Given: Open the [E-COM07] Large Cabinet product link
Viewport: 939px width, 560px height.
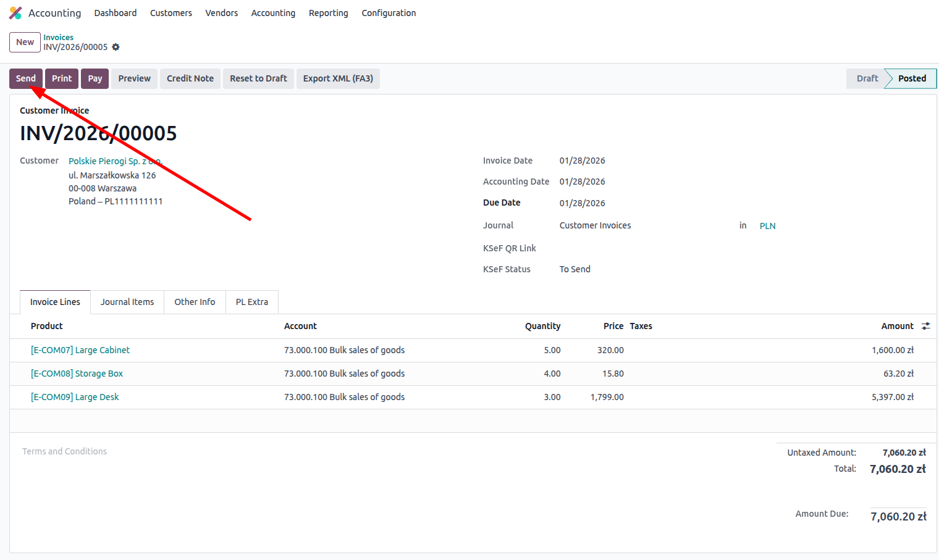Looking at the screenshot, I should 80,350.
